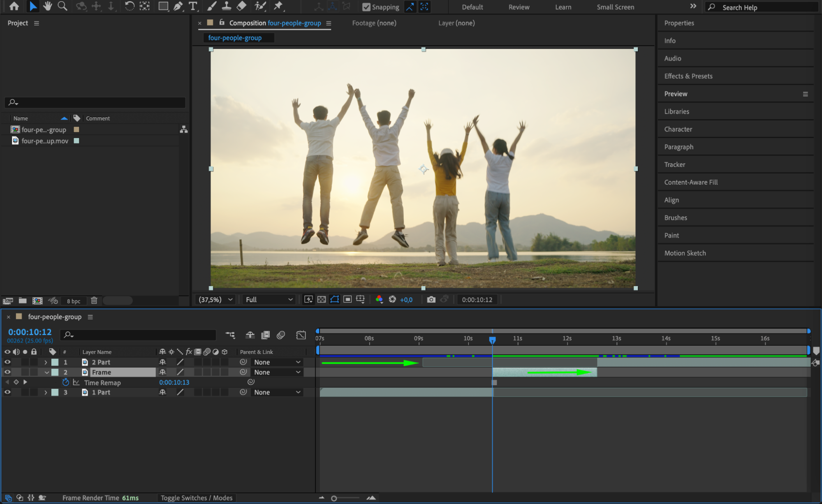Select the Horizontal Type tool

[x=192, y=6]
